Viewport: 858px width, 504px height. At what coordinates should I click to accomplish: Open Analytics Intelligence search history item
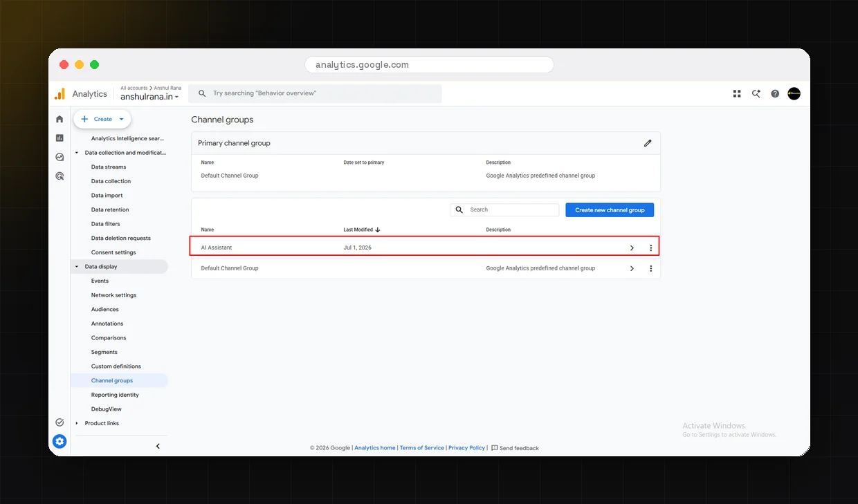coord(127,138)
